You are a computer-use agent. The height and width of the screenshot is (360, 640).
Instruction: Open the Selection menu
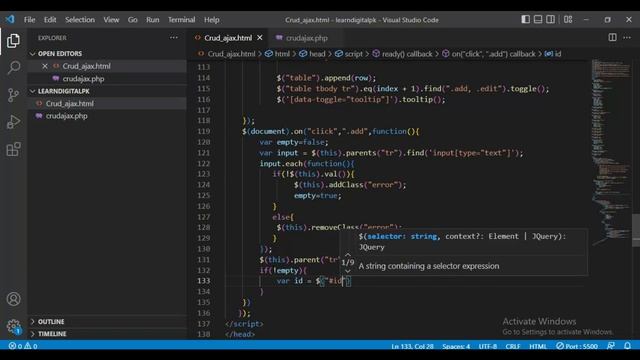80,20
